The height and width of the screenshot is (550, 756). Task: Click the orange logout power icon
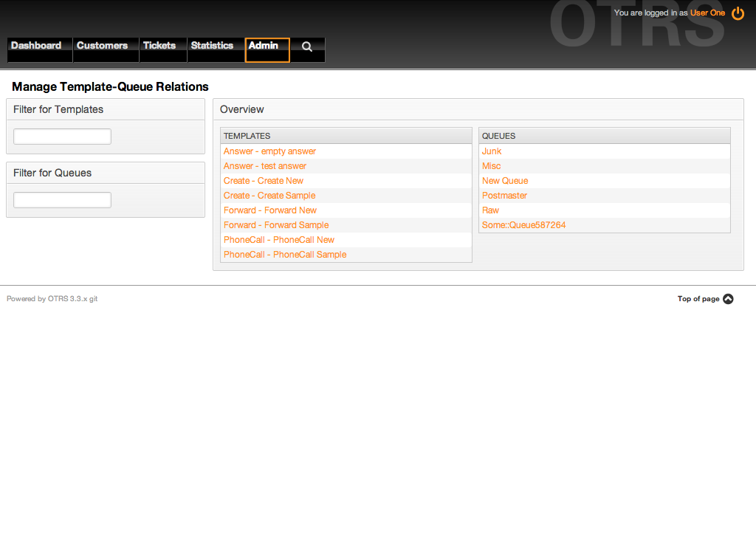738,13
